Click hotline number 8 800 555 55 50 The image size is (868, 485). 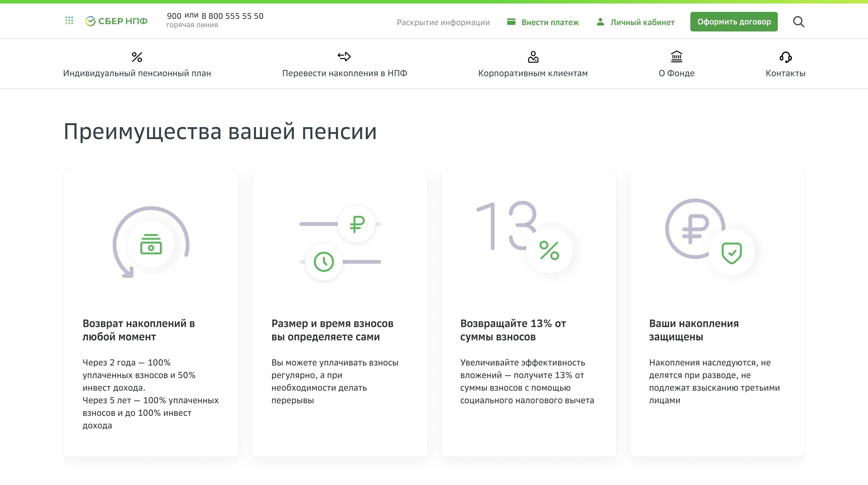coord(232,16)
